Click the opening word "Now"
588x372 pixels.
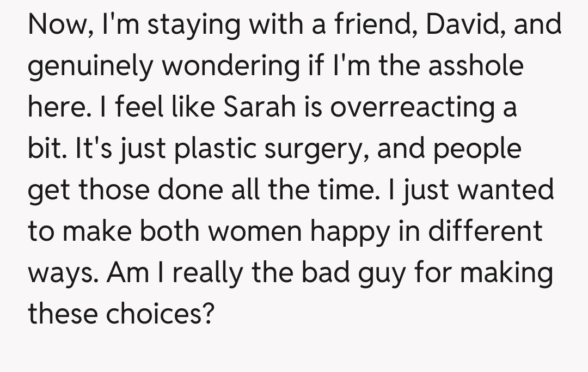(x=56, y=25)
